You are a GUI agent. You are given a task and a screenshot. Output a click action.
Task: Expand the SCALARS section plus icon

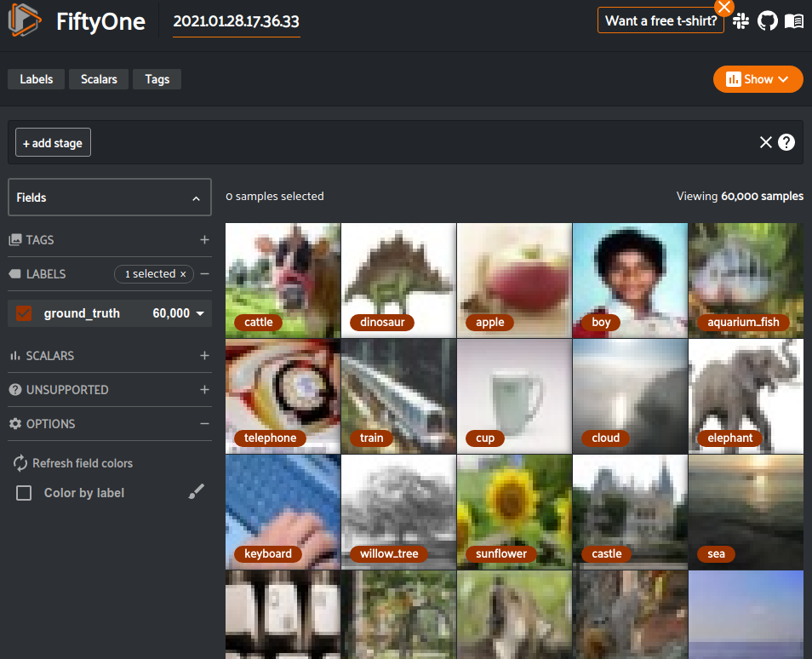204,355
